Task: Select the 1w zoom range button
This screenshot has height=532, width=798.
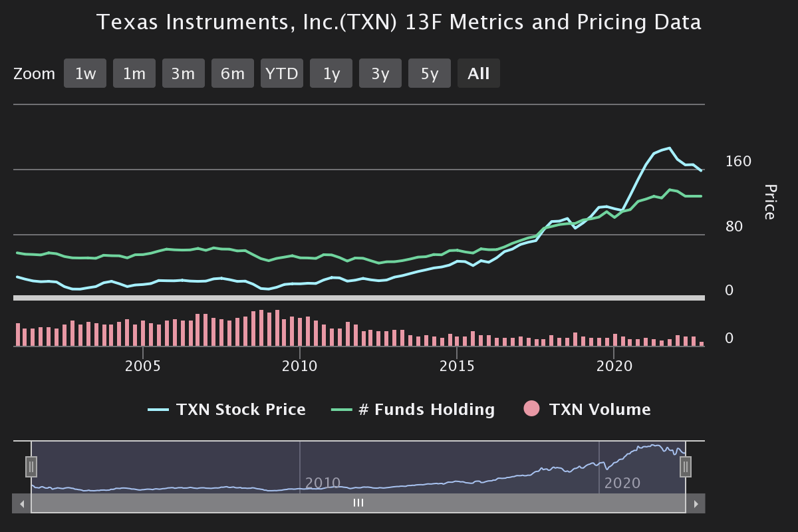Action: 85,73
